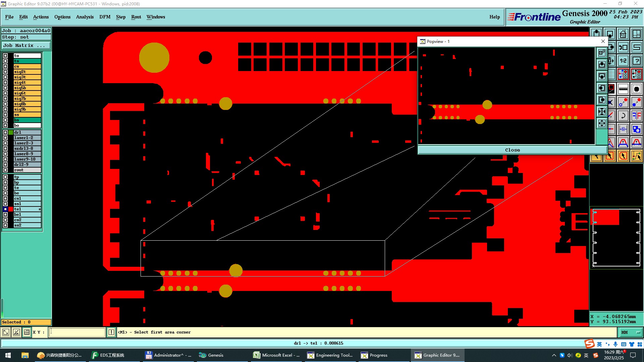Click the rotate arrow icon

point(623,116)
